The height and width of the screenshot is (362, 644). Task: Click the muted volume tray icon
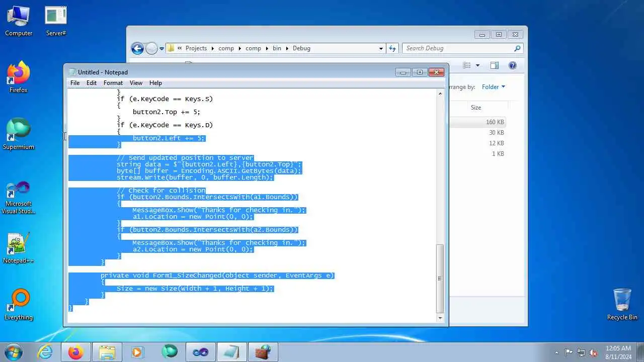tap(594, 352)
